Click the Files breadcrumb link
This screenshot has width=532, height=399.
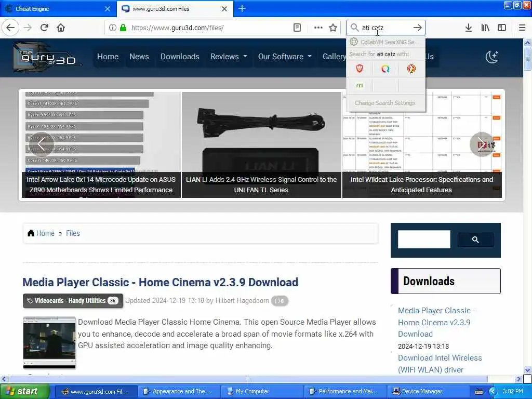[73, 233]
